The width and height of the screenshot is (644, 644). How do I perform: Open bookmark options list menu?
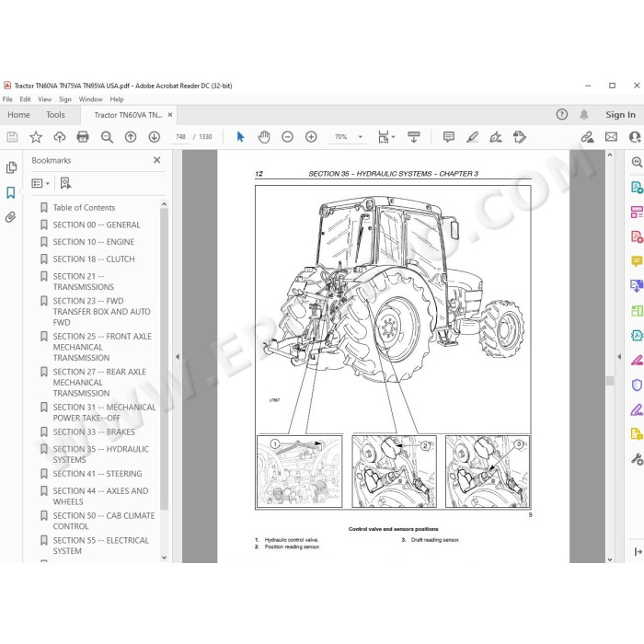coord(40,183)
